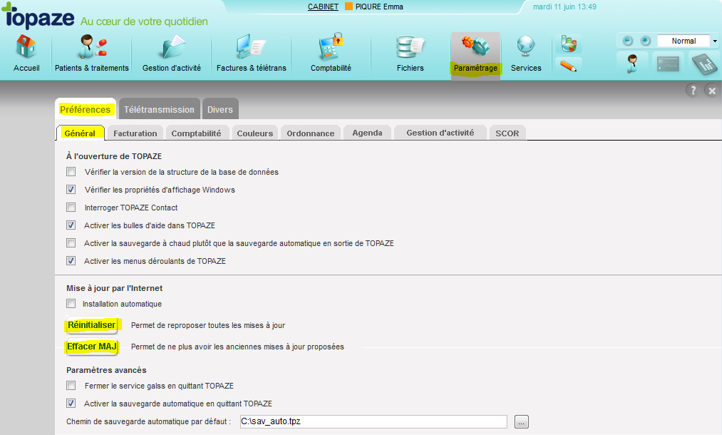Click the orange square next to PIQURE Emma
Screen dimensions: 722x435
(x=349, y=6)
